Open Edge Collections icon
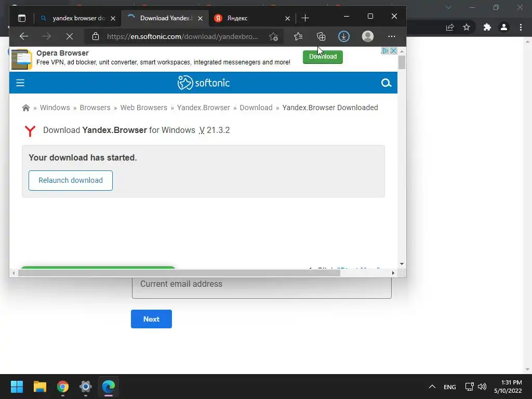The height and width of the screenshot is (399, 532). click(x=321, y=36)
